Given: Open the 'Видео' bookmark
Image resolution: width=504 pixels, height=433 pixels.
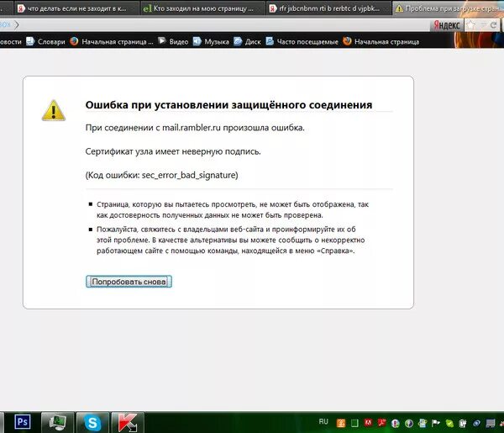Looking at the screenshot, I should tap(173, 41).
